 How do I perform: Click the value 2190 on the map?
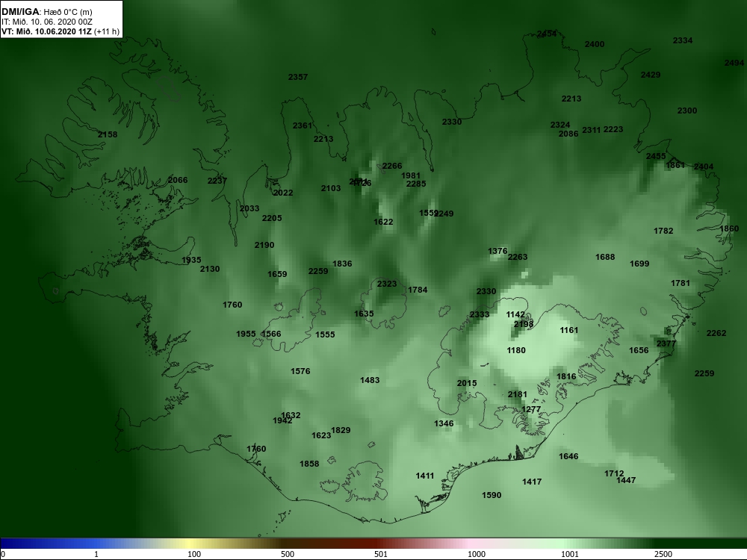(x=264, y=245)
